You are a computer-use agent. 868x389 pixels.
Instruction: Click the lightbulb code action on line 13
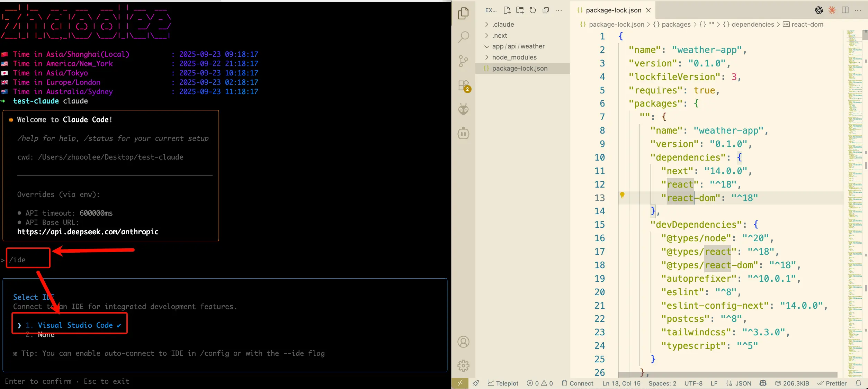[622, 195]
